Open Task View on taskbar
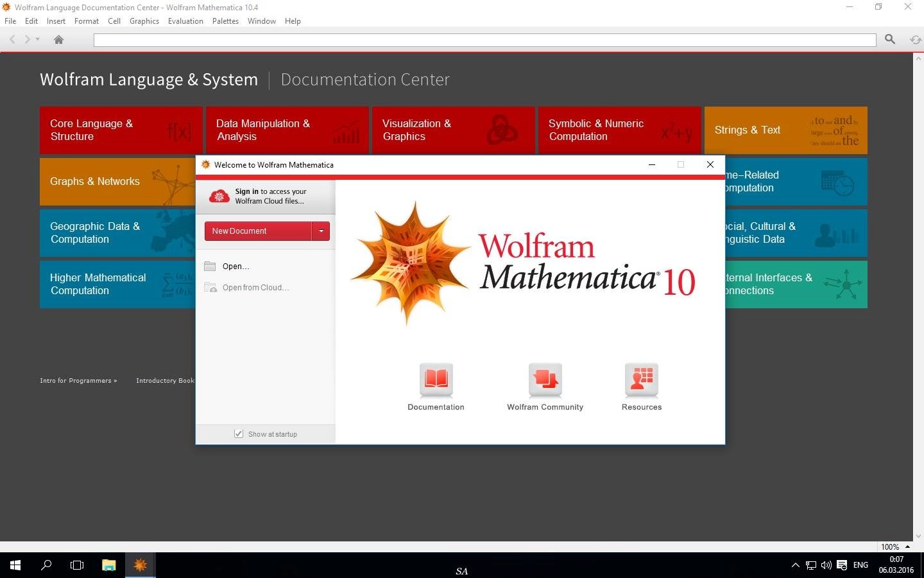The height and width of the screenshot is (578, 924). pos(77,565)
